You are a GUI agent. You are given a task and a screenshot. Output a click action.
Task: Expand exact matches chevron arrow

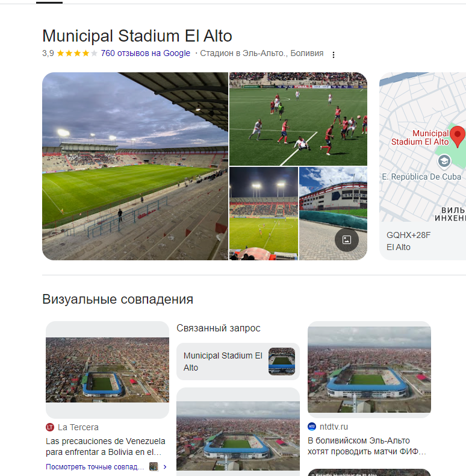pos(165,466)
